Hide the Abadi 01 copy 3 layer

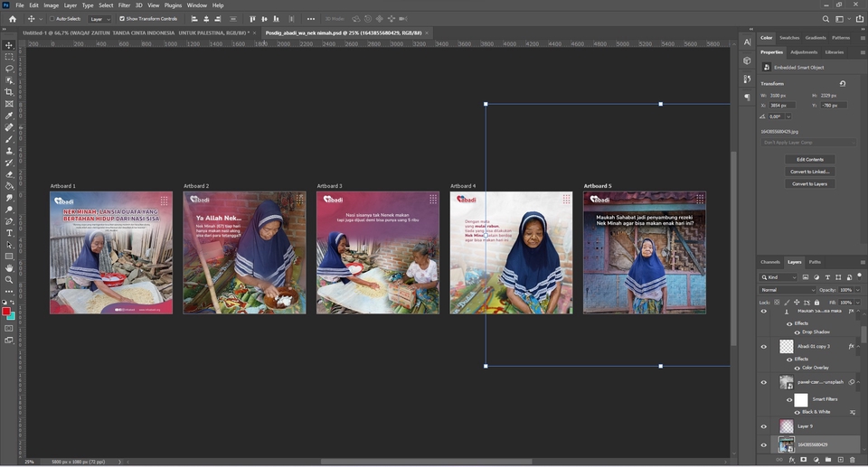[764, 347]
